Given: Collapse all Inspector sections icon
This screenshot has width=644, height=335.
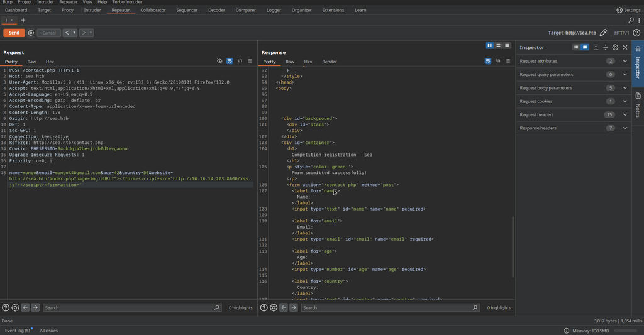Looking at the screenshot, I should 605,47.
